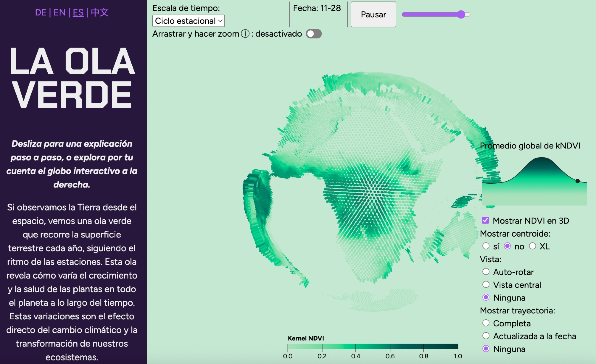Viewport: 596px width, 364px height.
Task: Select Completa trajectory option
Action: click(486, 323)
